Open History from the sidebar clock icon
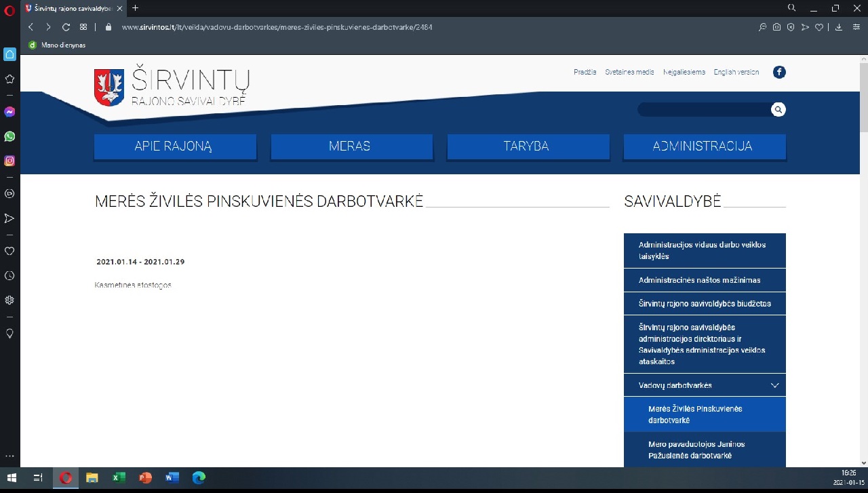 [9, 275]
